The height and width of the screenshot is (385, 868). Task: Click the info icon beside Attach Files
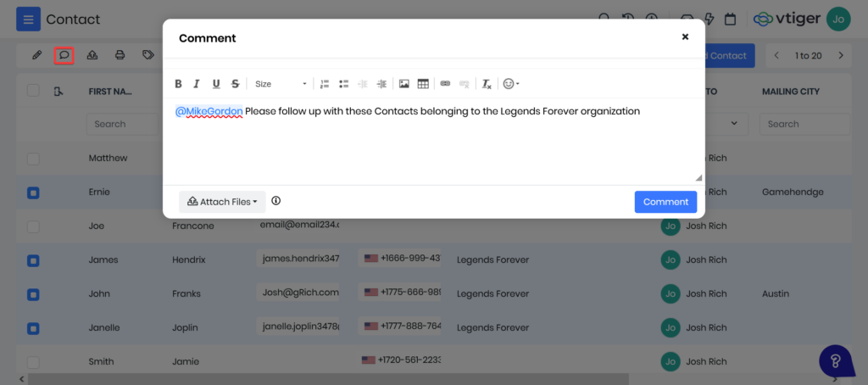tap(276, 200)
